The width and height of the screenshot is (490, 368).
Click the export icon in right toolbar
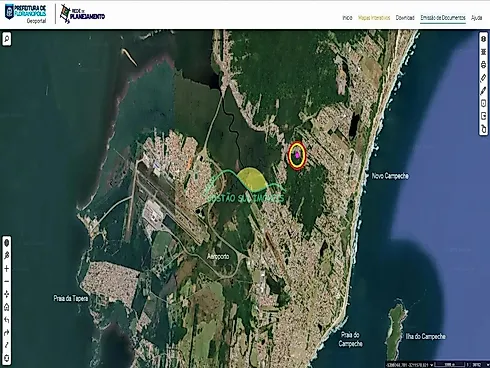click(x=483, y=116)
